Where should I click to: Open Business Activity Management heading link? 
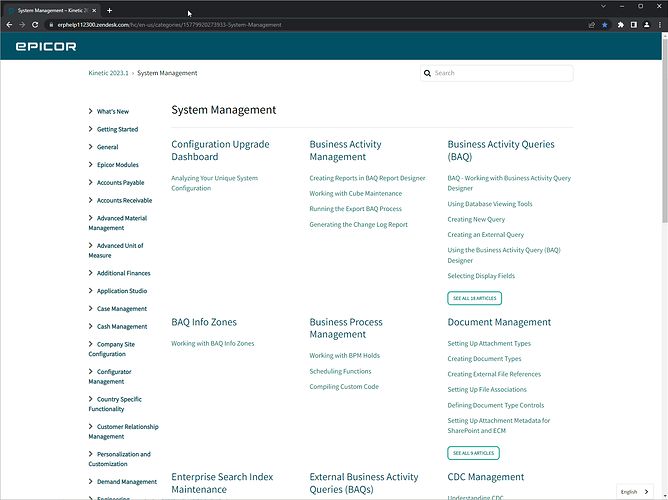click(x=346, y=150)
